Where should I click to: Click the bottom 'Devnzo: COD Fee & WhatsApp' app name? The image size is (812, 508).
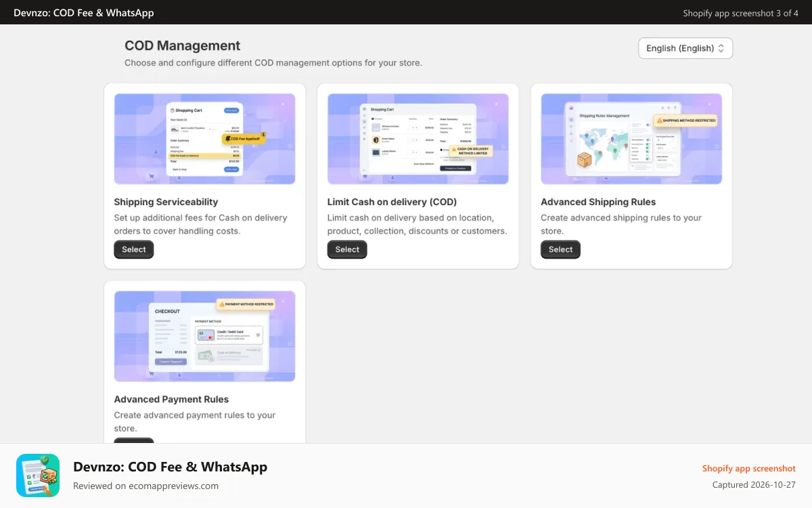pyautogui.click(x=170, y=467)
